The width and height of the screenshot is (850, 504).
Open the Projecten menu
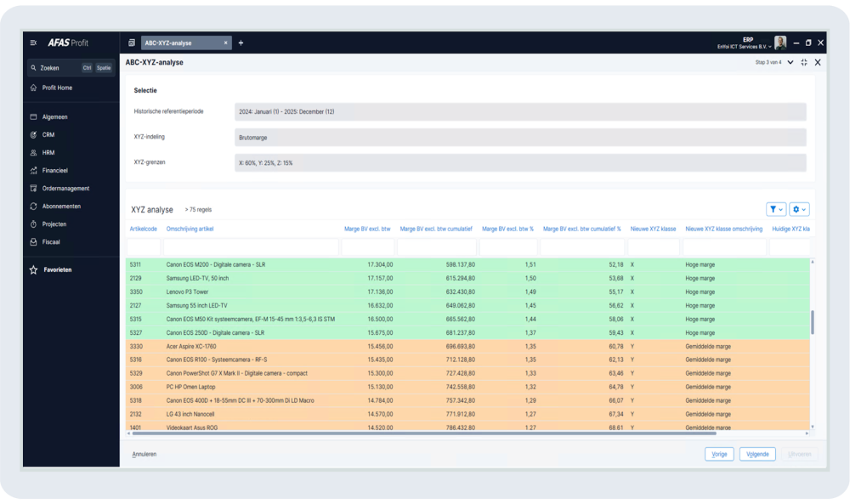[54, 224]
